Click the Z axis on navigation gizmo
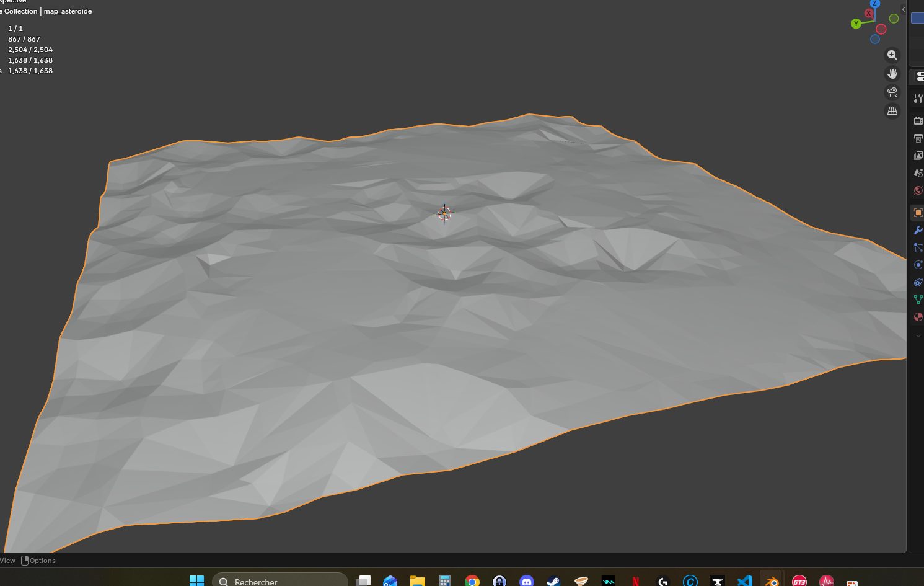The width and height of the screenshot is (924, 586). click(x=874, y=4)
